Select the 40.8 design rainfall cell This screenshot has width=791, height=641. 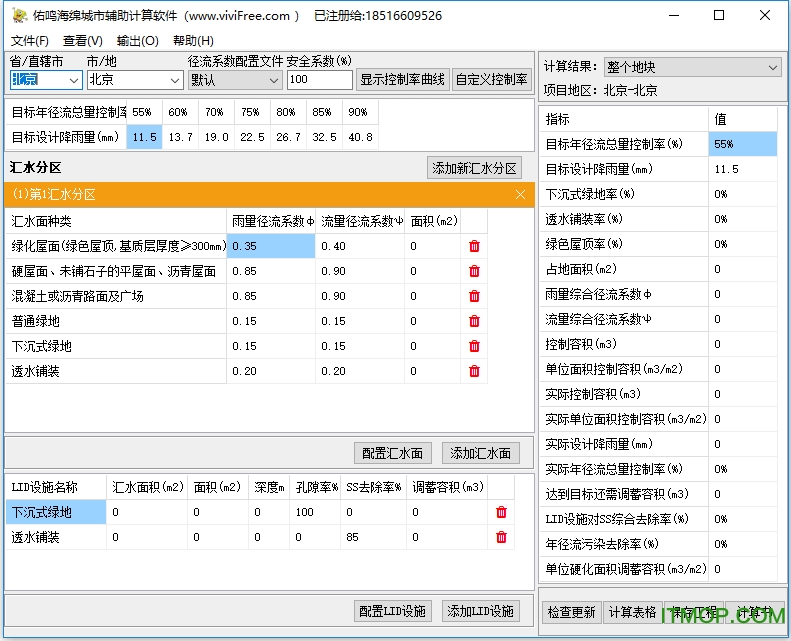(x=360, y=137)
